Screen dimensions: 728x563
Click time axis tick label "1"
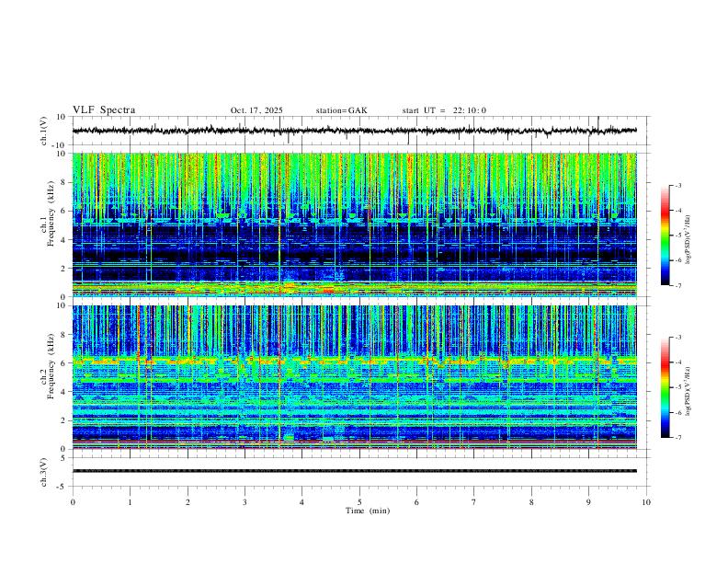click(x=130, y=502)
